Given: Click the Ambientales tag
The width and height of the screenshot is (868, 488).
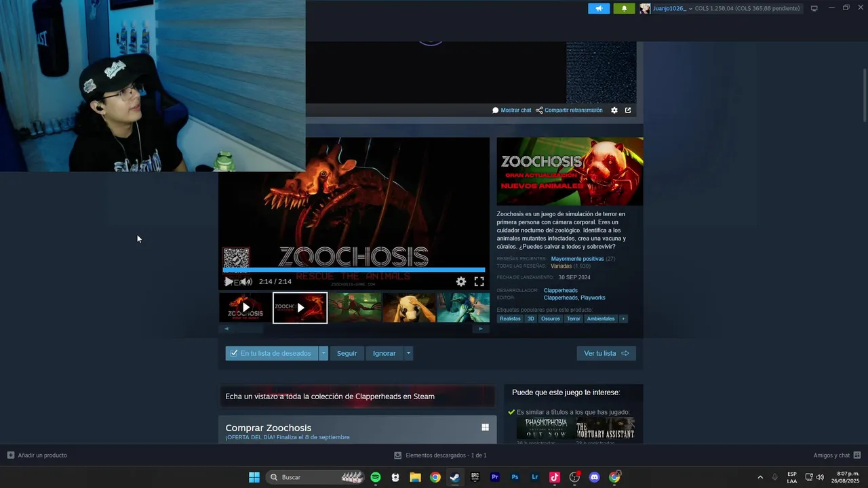Looking at the screenshot, I should pyautogui.click(x=601, y=319).
